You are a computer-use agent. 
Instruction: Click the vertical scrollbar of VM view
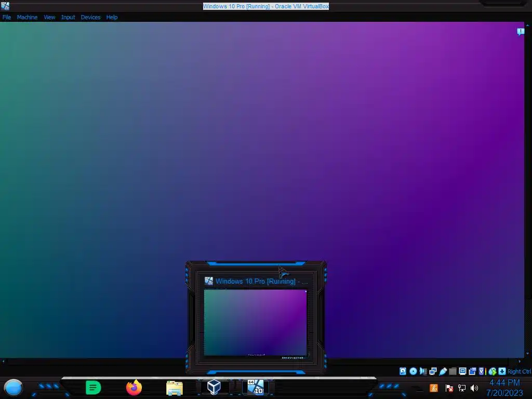528,190
